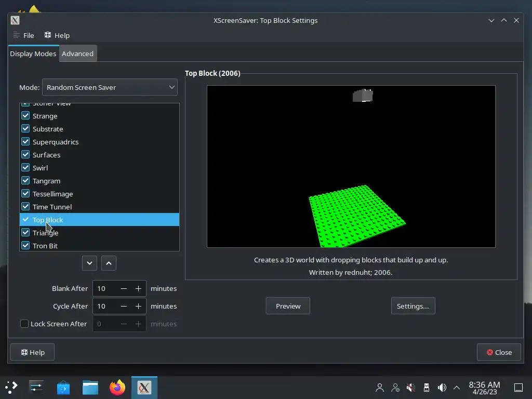The height and width of the screenshot is (399, 532).
Task: Uncheck the Top Block checkbox
Action: pos(25,220)
